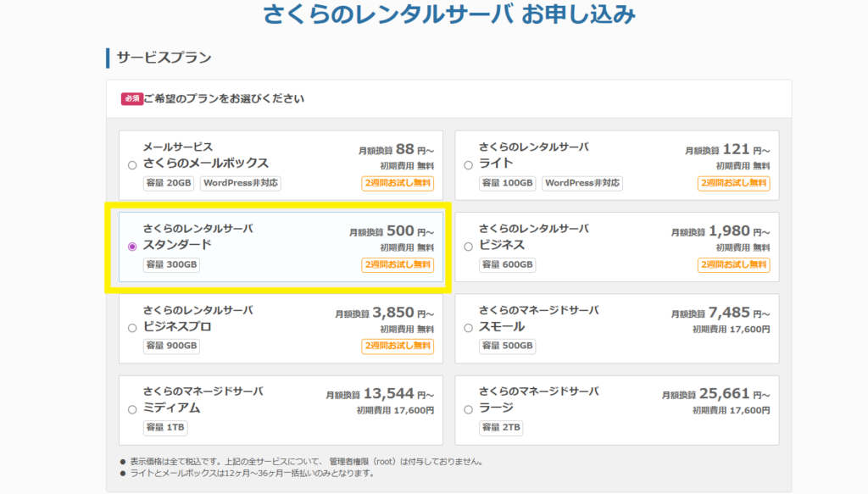Select the スモール managed server radio button
The width and height of the screenshot is (868, 494).
coord(468,328)
